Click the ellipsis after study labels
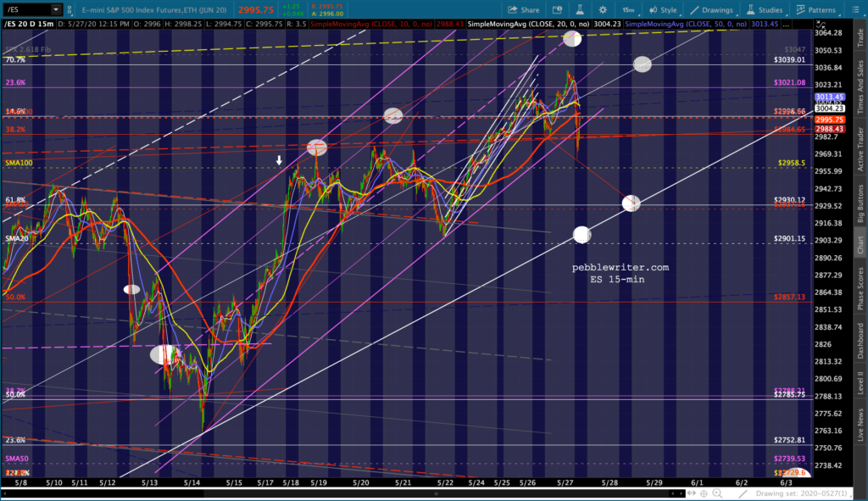This screenshot has height=501, width=868. coord(786,25)
